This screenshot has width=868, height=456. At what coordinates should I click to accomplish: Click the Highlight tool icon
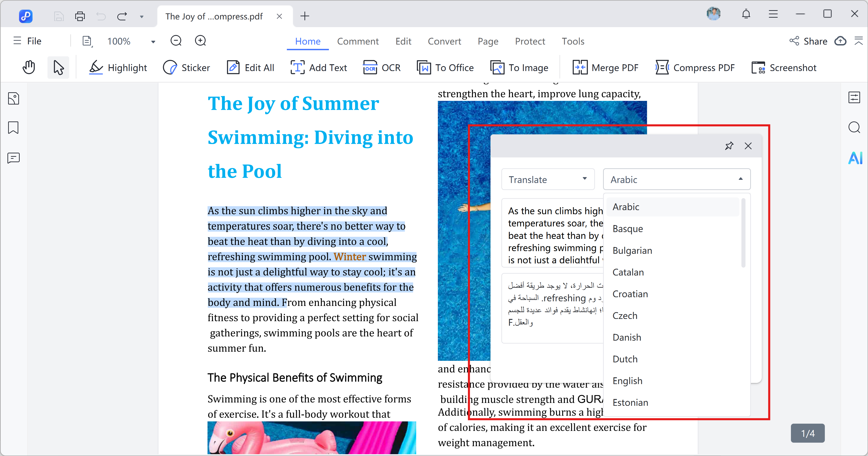click(96, 67)
